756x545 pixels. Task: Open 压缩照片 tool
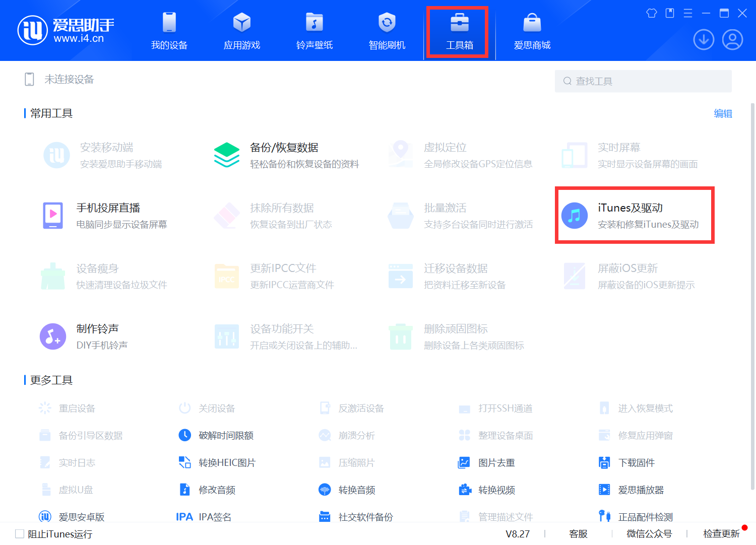[x=347, y=462]
